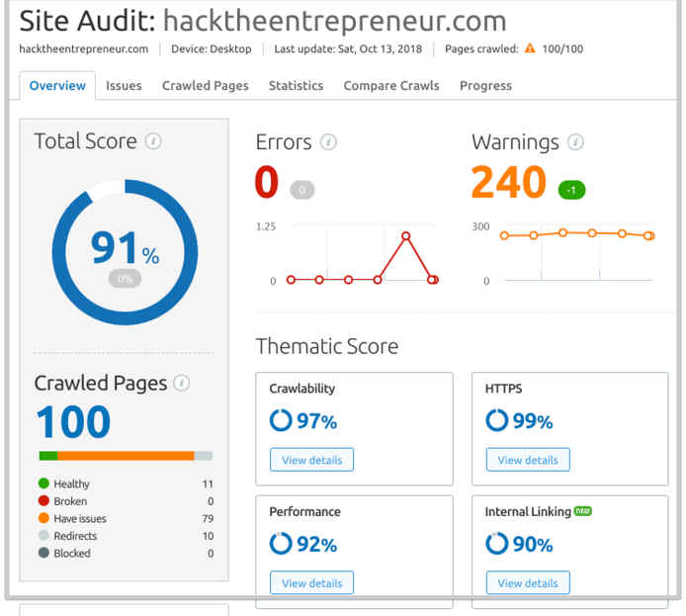
Task: Click the green segment of crawled pages bar
Action: point(48,456)
